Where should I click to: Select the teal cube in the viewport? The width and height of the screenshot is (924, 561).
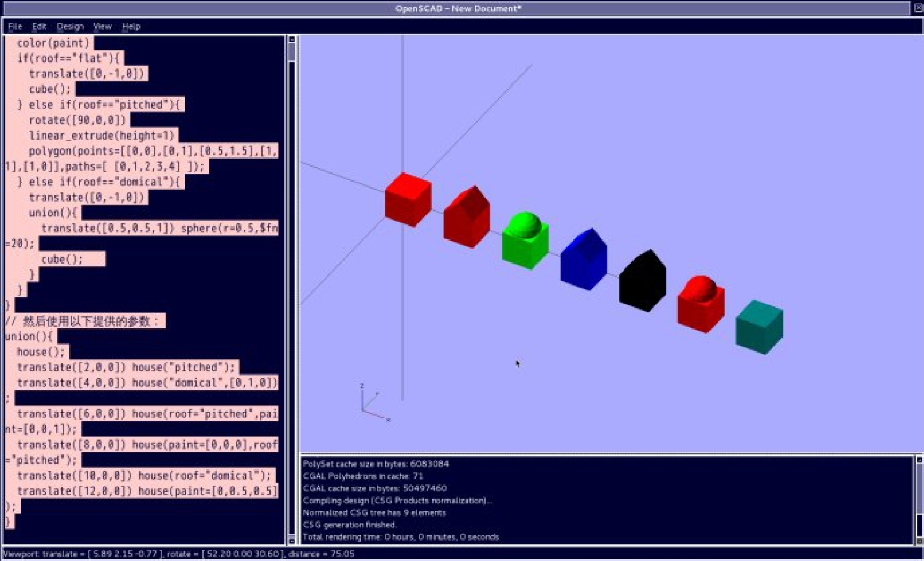point(759,327)
